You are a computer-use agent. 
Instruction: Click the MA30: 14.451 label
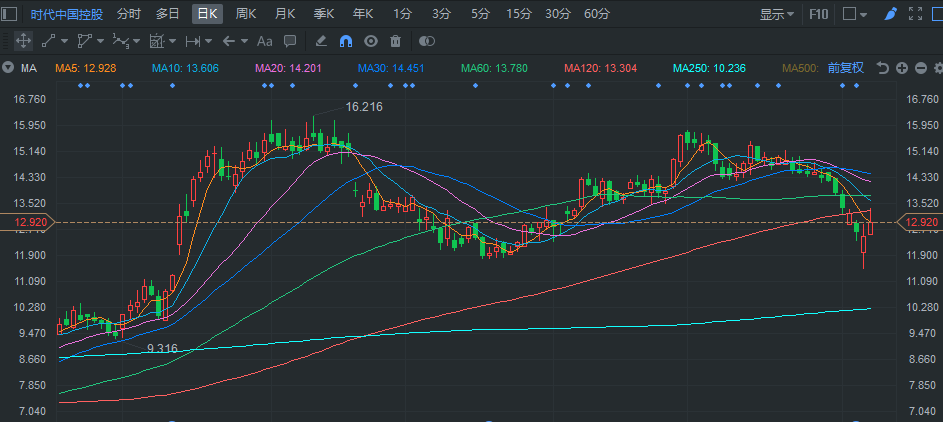point(391,69)
